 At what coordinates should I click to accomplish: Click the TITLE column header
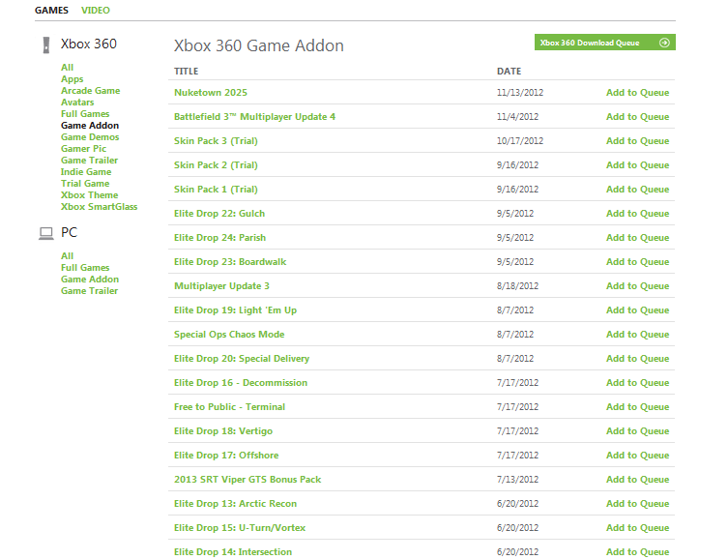(x=186, y=71)
